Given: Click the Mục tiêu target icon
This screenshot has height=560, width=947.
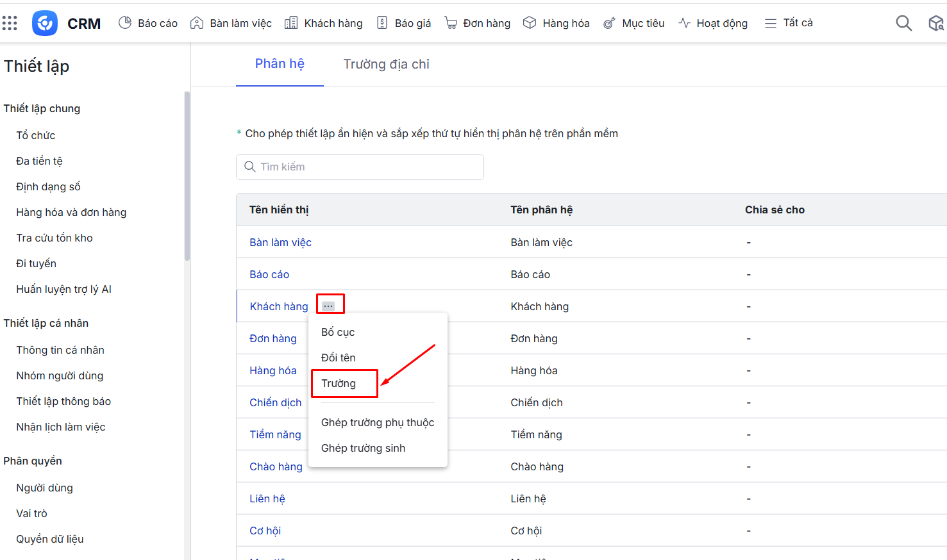Looking at the screenshot, I should 609,23.
